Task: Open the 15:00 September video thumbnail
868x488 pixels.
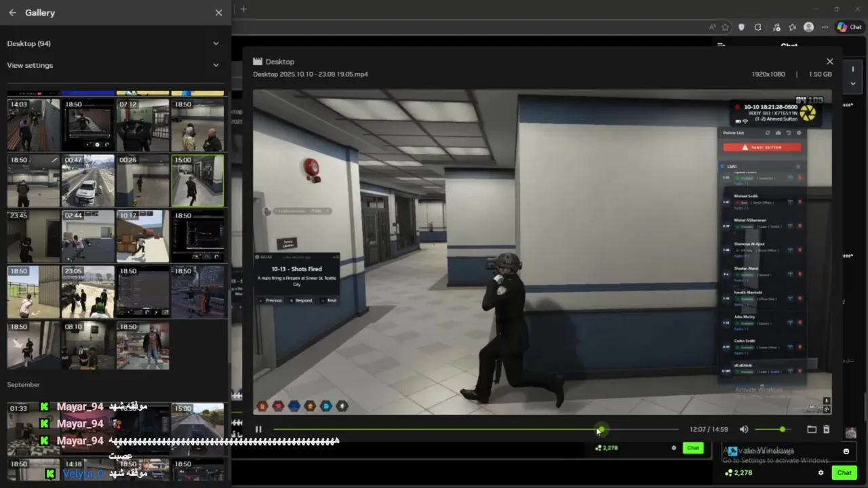Action: click(197, 428)
